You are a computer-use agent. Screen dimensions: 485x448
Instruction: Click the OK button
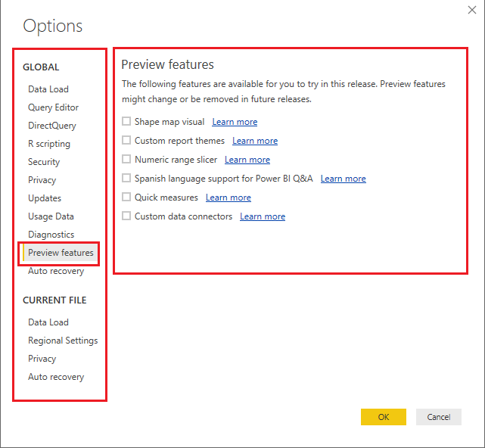pos(384,417)
